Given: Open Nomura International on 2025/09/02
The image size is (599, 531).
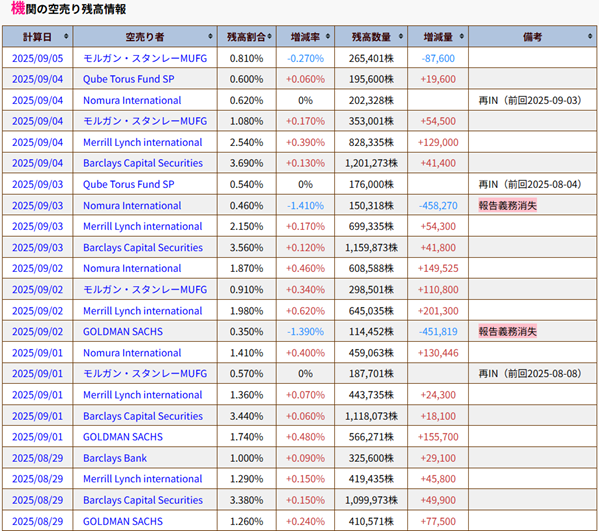Looking at the screenshot, I should (132, 269).
